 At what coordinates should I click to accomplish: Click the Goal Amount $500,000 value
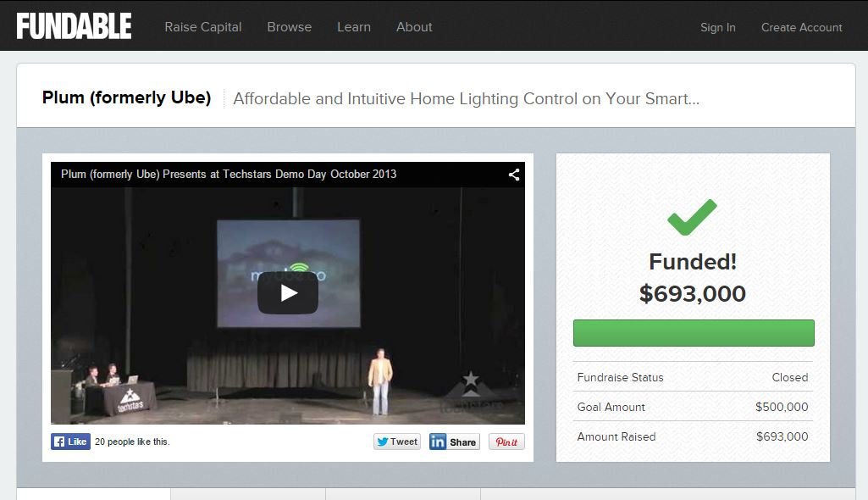782,407
